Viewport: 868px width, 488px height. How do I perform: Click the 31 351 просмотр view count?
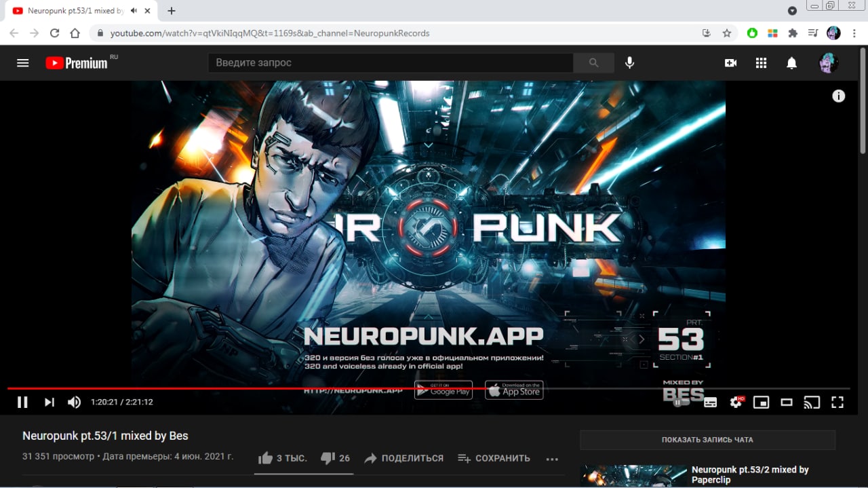(58, 457)
